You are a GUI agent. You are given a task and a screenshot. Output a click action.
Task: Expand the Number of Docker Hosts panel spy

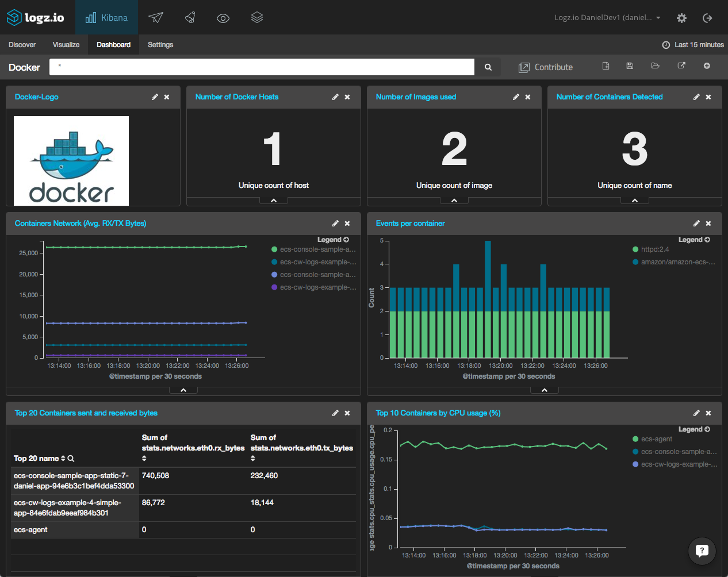coord(274,201)
